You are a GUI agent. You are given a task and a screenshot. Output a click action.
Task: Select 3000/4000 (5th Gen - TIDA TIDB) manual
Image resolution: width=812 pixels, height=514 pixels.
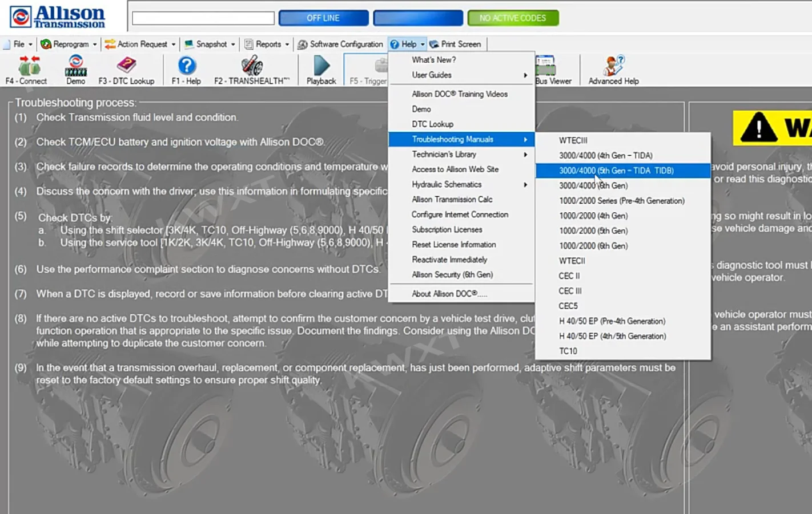623,171
